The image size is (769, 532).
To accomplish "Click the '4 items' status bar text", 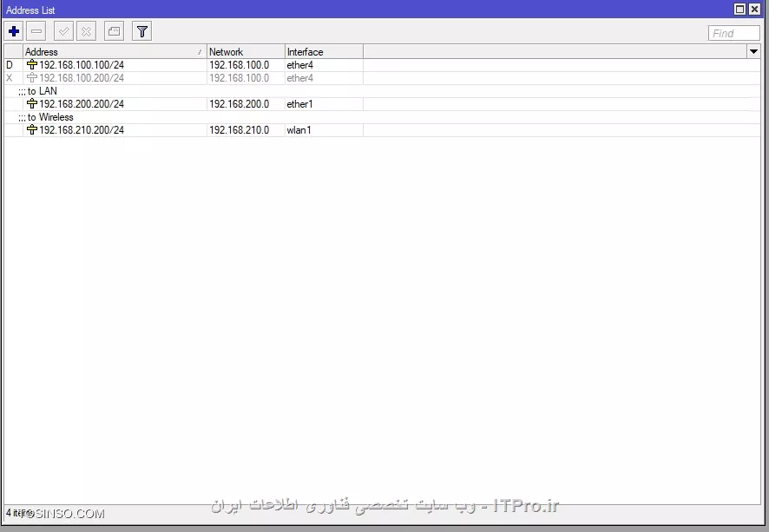I will coord(19,514).
